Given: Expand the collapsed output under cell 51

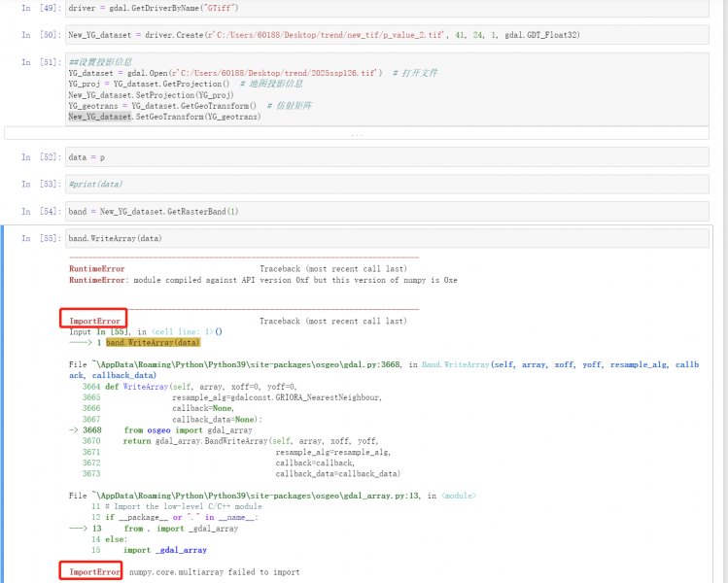Looking at the screenshot, I should pyautogui.click(x=358, y=133).
